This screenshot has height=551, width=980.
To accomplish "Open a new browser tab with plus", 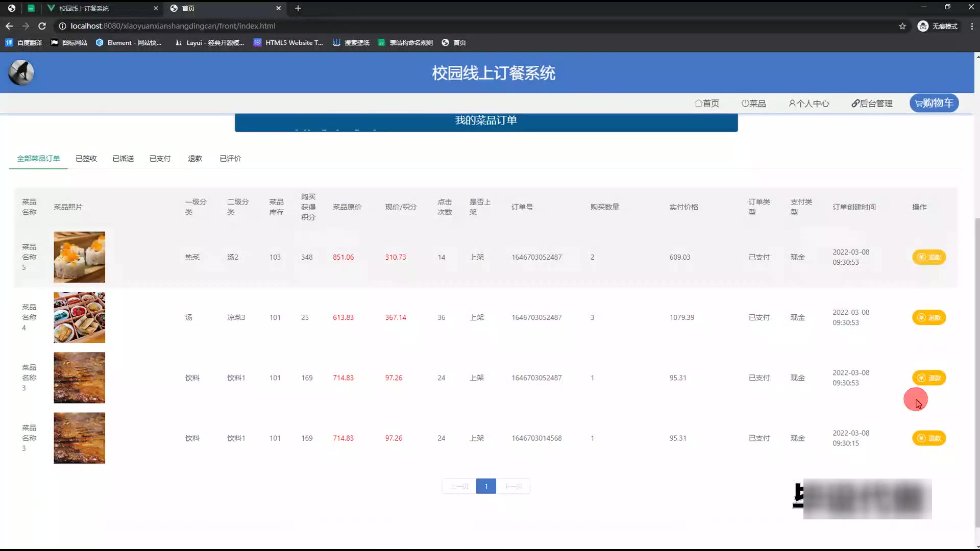I will (298, 8).
